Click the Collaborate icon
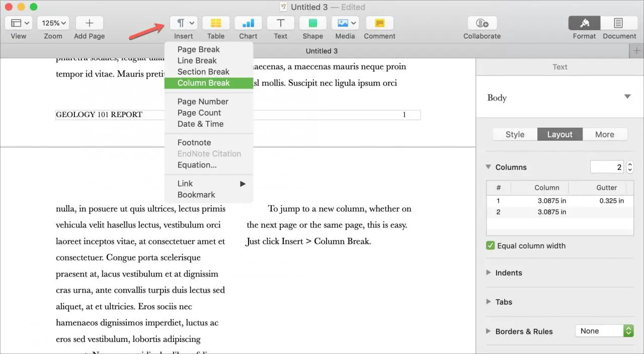Image resolution: width=644 pixels, height=354 pixels. tap(482, 23)
